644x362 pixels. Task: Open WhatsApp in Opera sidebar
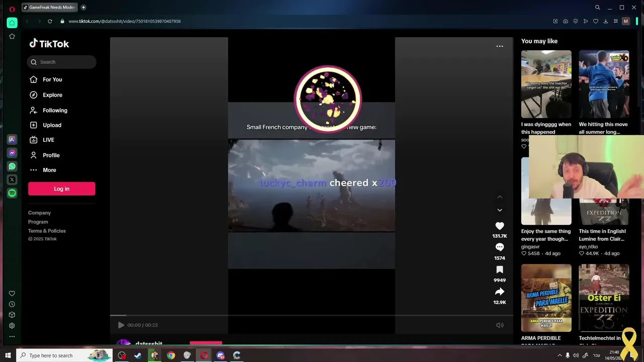[12, 166]
